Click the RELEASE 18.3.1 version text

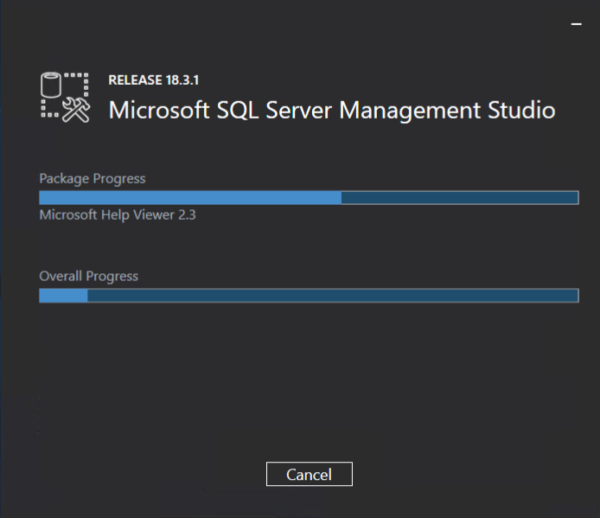(153, 80)
